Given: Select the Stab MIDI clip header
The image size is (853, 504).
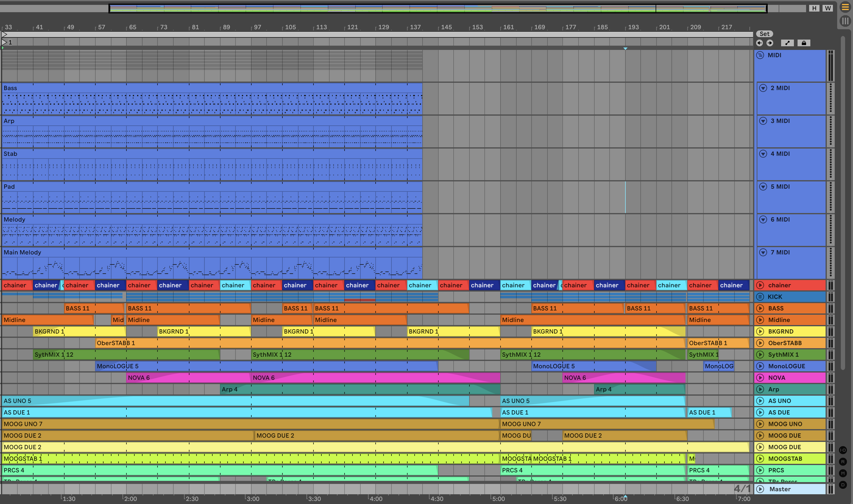Looking at the screenshot, I should click(212, 154).
